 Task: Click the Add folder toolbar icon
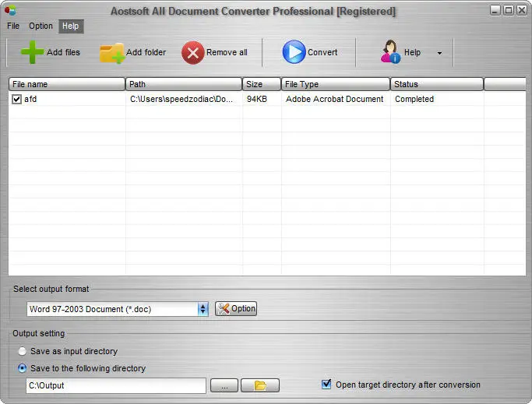coord(111,53)
